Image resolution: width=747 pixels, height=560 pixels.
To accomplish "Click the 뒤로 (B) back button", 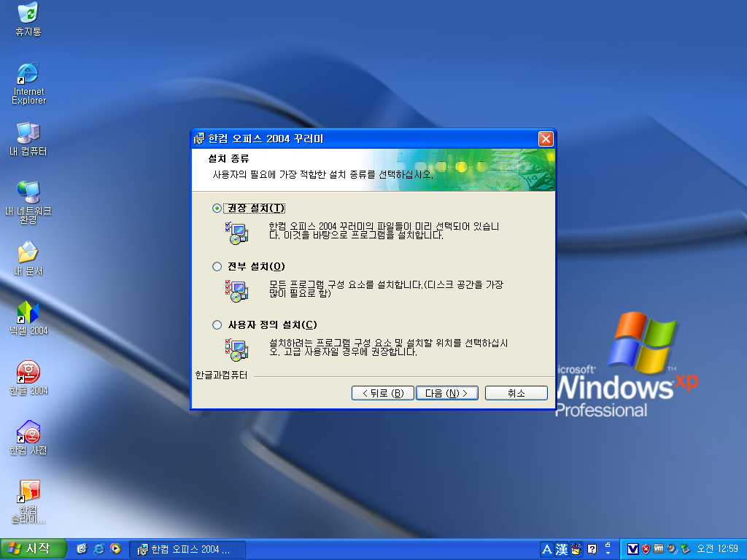I will [x=382, y=393].
